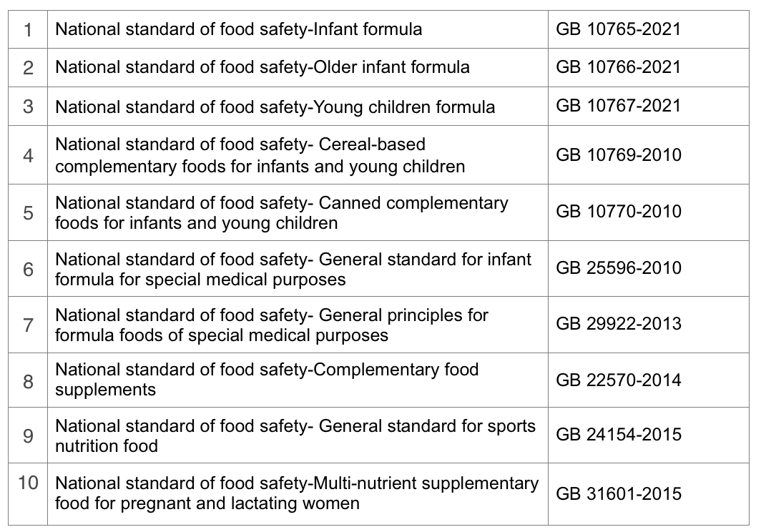The width and height of the screenshot is (761, 532).
Task: Select the GB 10769-2010 cell
Action: coord(618,155)
